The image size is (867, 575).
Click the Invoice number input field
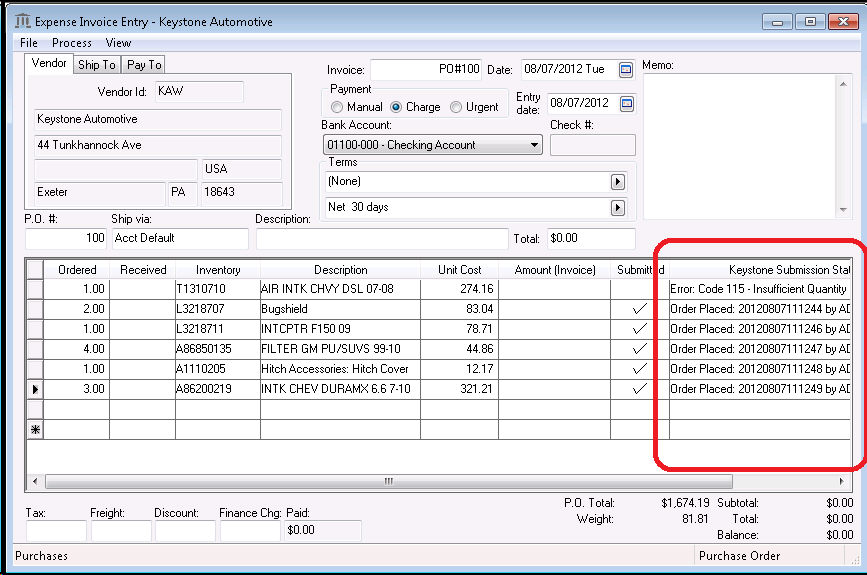coord(427,70)
